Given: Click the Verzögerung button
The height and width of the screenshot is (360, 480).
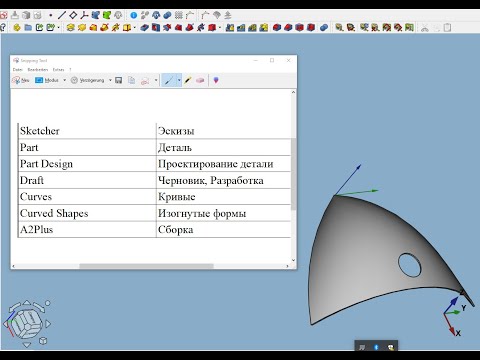Looking at the screenshot, I should (x=87, y=80).
